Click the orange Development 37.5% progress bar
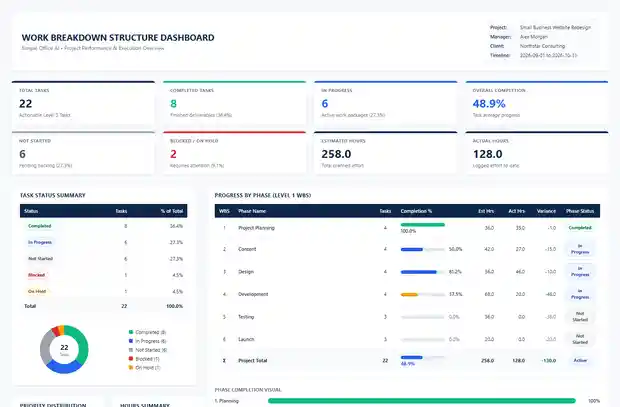 [x=423, y=295]
